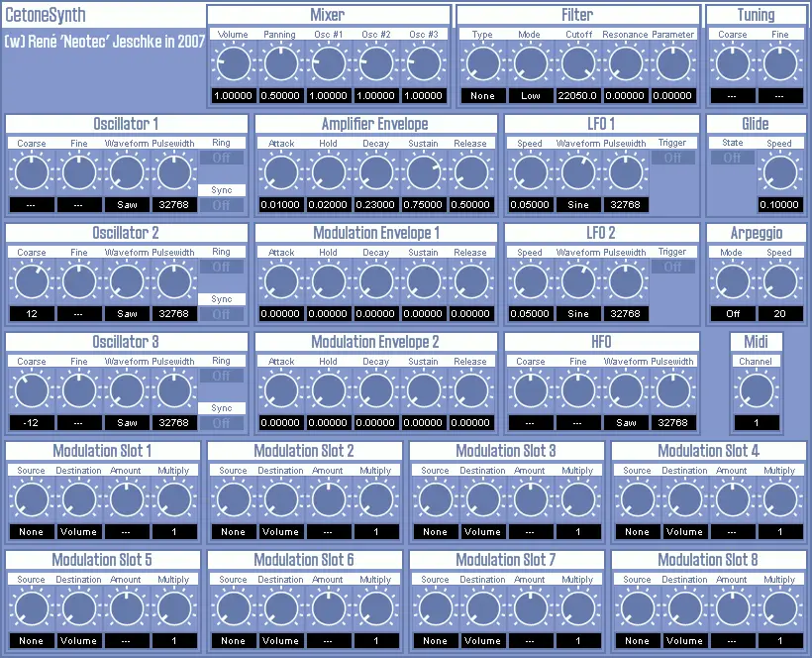
Task: Click the Filter Parameter knob
Action: [x=673, y=63]
